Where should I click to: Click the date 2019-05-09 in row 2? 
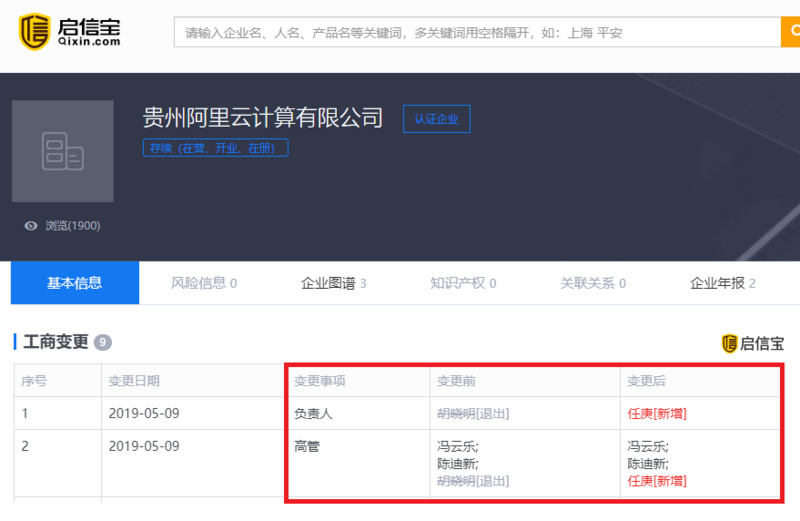(144, 446)
